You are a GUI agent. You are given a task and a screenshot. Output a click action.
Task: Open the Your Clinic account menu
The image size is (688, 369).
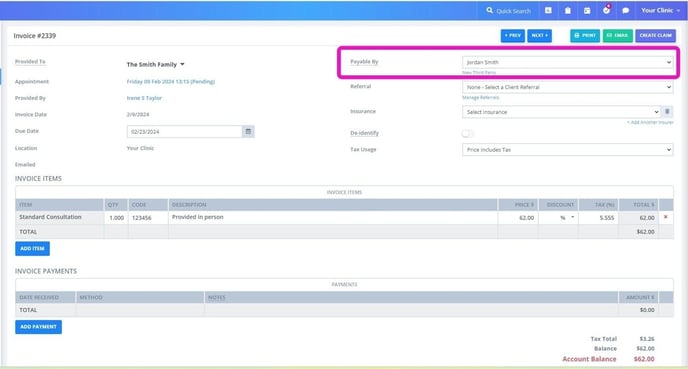[660, 10]
